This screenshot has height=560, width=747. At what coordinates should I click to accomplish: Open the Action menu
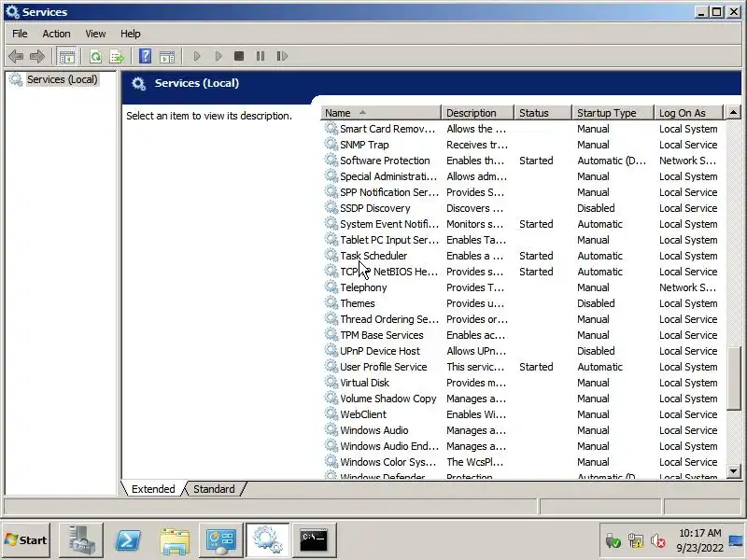click(56, 34)
